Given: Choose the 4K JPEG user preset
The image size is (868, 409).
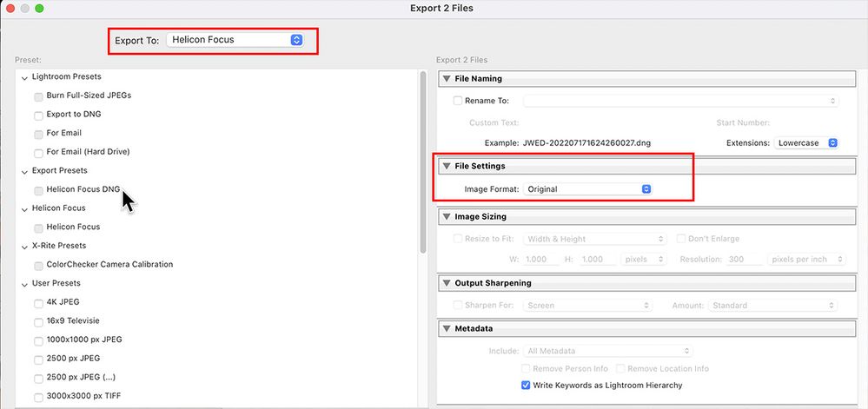Looking at the screenshot, I should pyautogui.click(x=38, y=303).
